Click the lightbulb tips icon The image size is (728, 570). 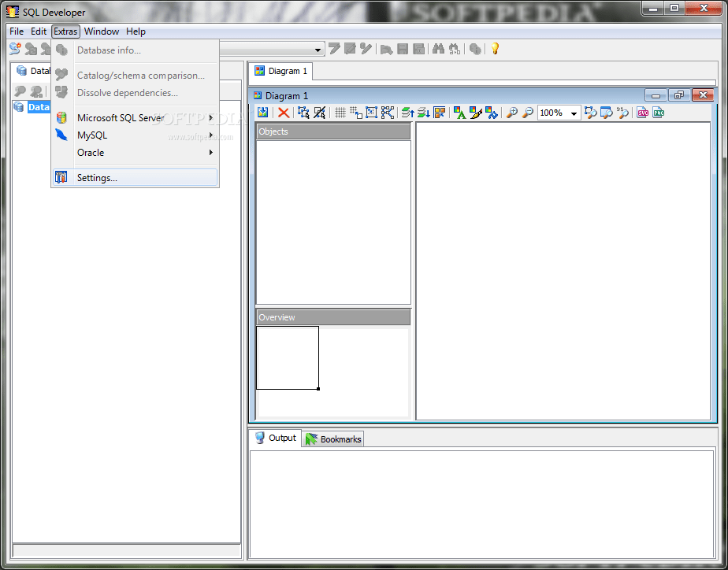[x=495, y=49]
